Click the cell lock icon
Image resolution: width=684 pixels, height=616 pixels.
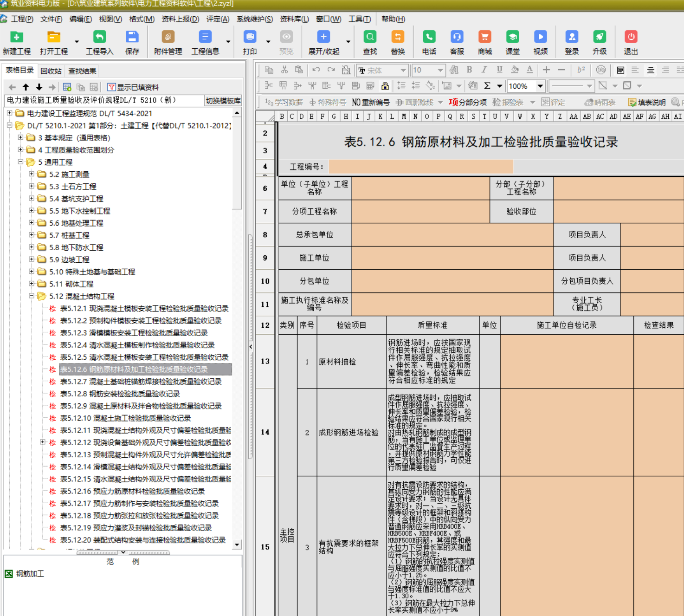coord(385,86)
